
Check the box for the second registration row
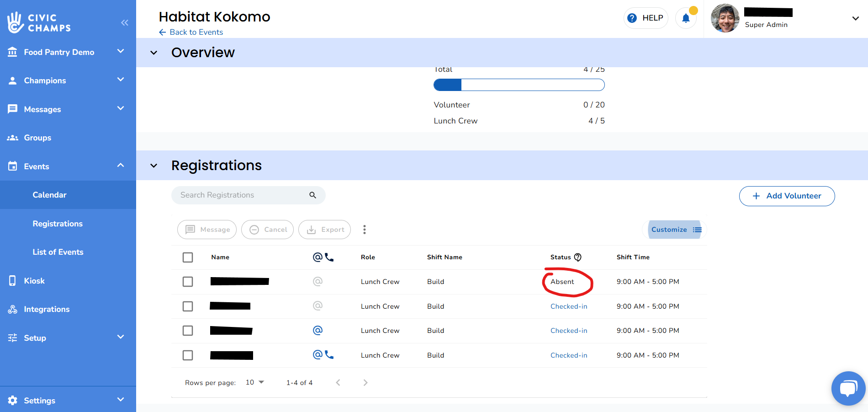coord(188,306)
